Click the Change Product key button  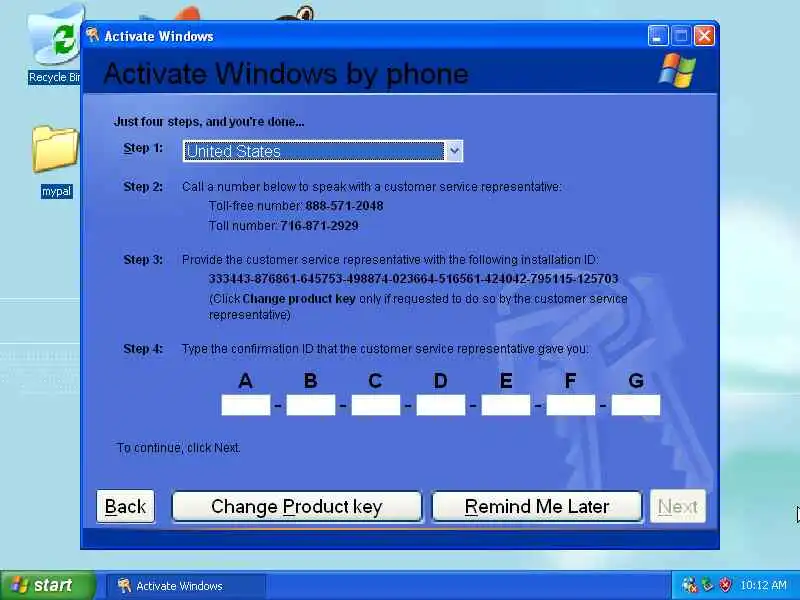point(297,507)
